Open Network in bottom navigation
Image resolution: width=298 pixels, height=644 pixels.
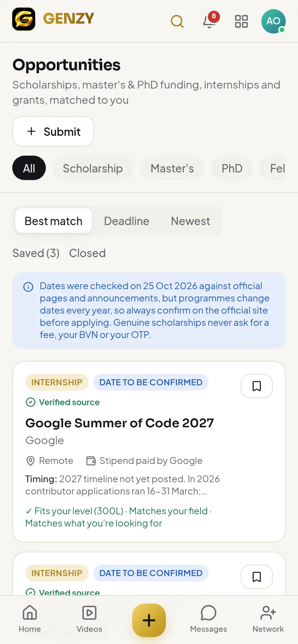coord(268,619)
